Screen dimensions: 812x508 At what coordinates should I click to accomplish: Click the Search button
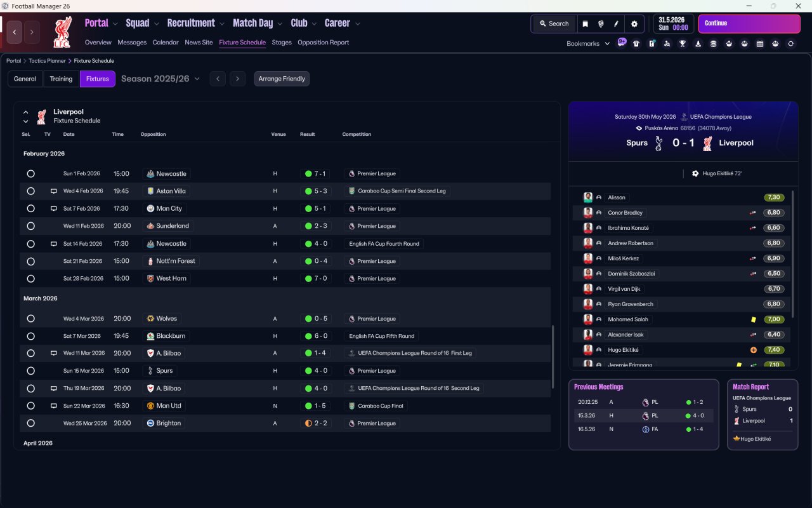pos(554,23)
